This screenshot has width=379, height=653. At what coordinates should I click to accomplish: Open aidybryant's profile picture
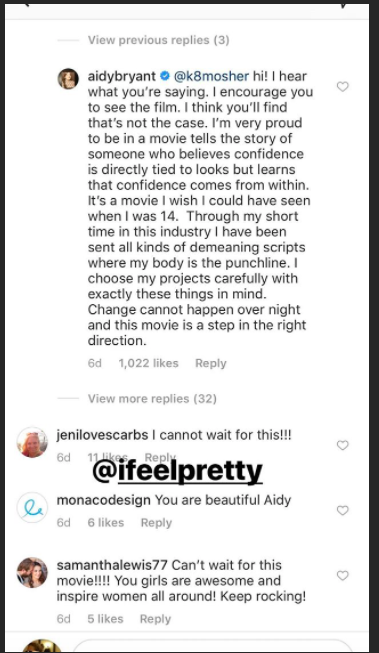68,79
